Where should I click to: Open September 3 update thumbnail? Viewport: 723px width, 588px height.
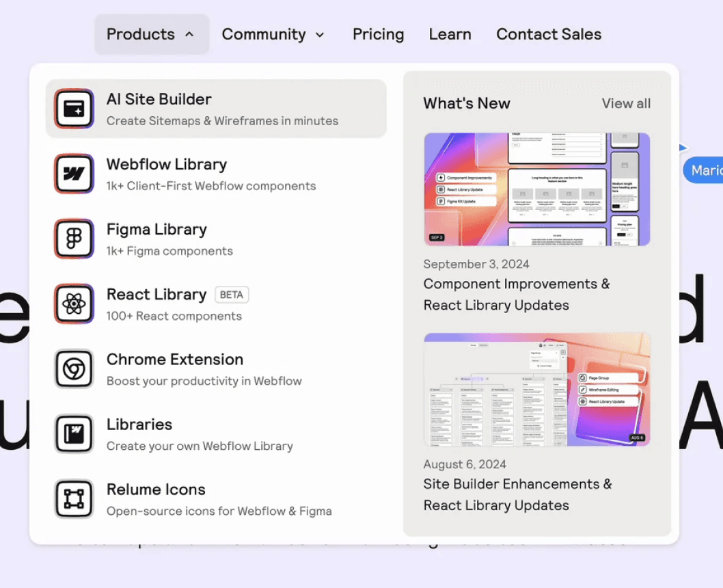536,189
